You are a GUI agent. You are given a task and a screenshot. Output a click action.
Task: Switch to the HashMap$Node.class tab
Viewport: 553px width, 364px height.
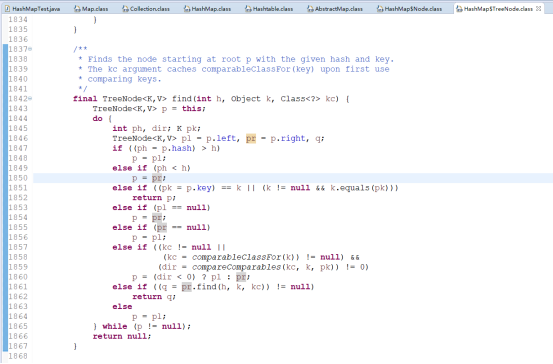point(409,8)
